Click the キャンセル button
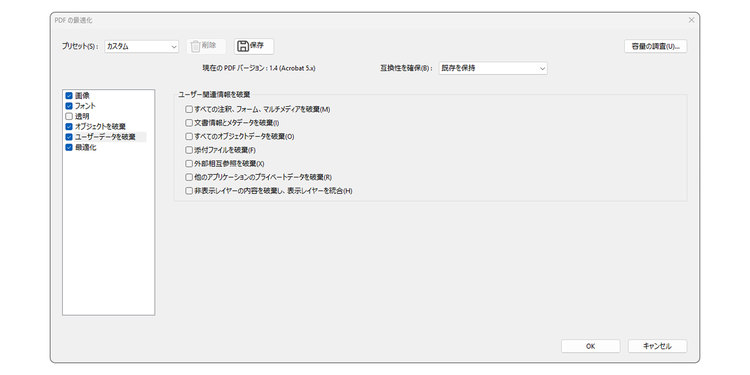750x375 pixels. tap(657, 346)
